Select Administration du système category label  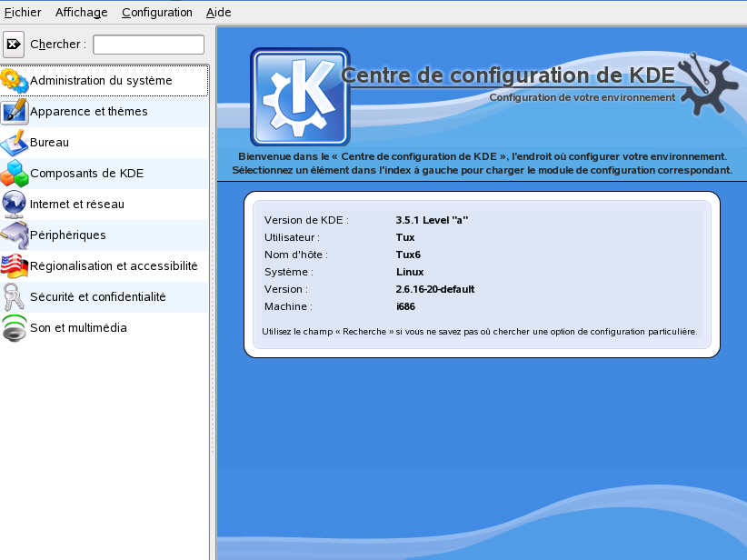click(x=101, y=81)
